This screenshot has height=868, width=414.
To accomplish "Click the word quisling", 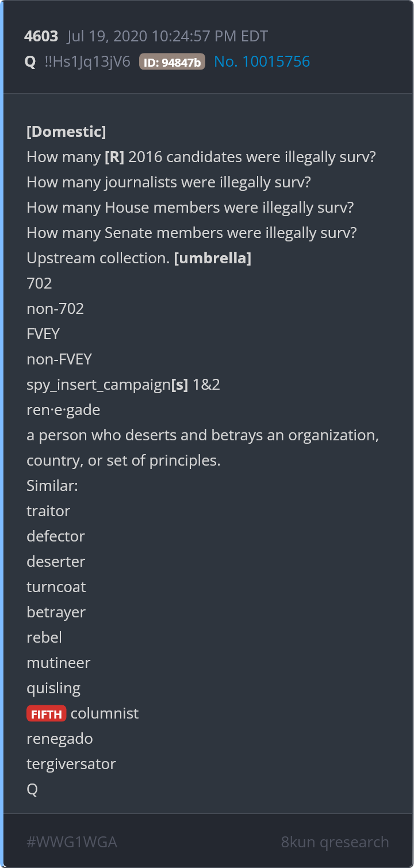I will pyautogui.click(x=53, y=688).
